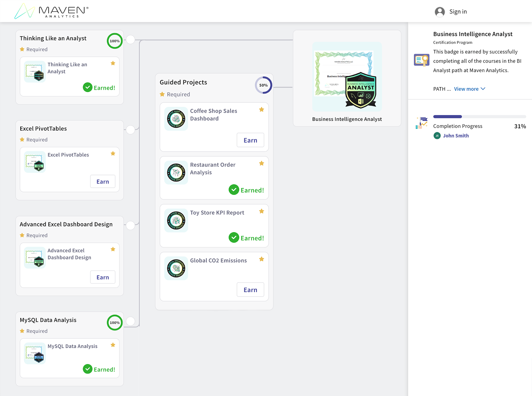Viewport: 532px width, 396px height.
Task: Click the Guided Projects heading
Action: click(x=183, y=82)
